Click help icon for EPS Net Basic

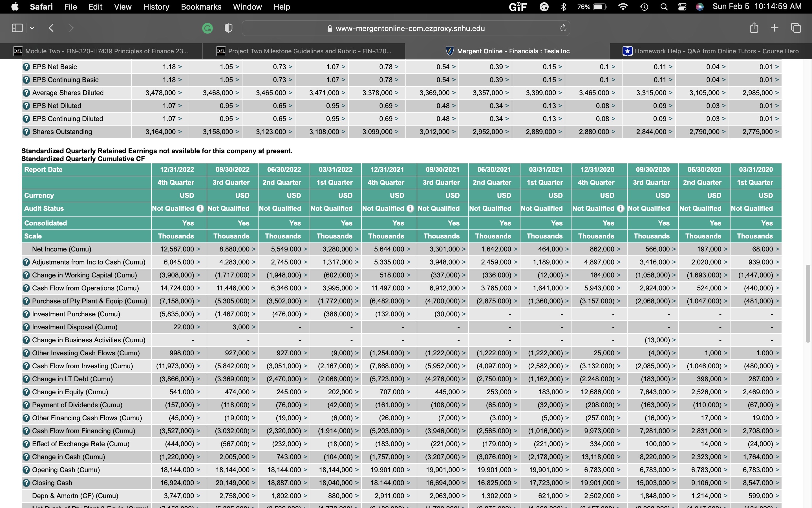[26, 67]
